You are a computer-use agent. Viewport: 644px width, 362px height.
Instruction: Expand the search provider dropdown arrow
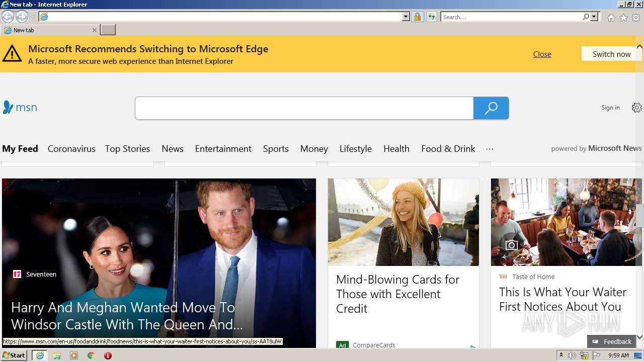(x=594, y=17)
